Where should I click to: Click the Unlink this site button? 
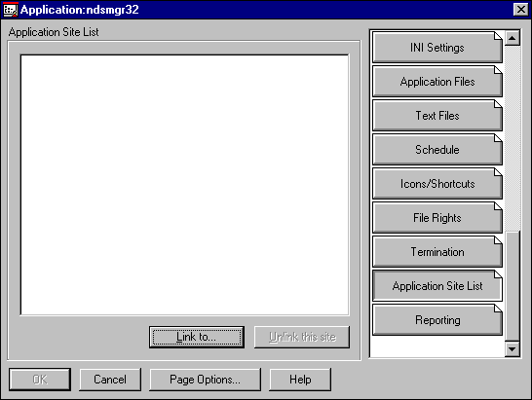(x=302, y=337)
